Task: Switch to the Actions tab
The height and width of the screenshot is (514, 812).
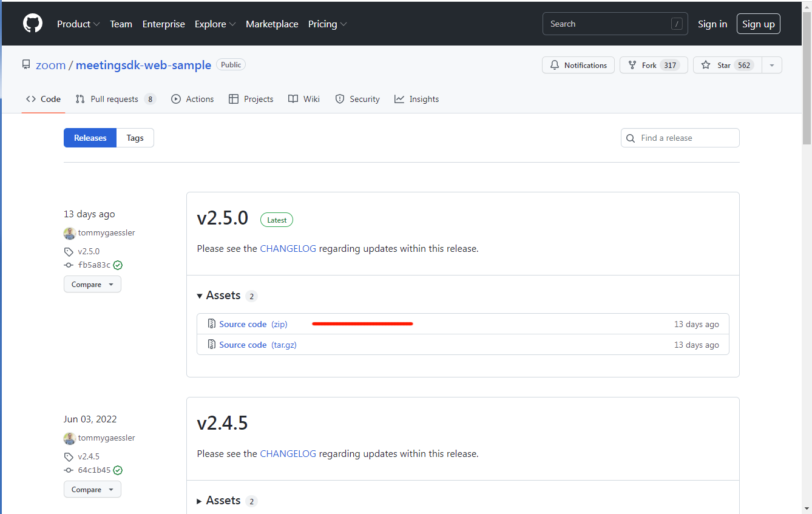Action: 192,99
